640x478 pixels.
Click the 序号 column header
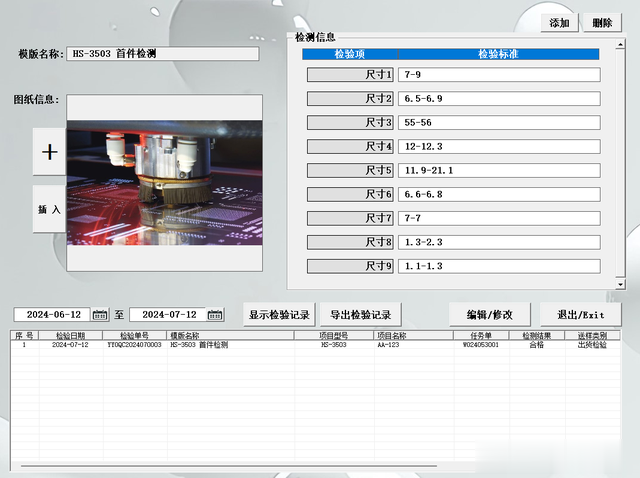click(x=24, y=336)
